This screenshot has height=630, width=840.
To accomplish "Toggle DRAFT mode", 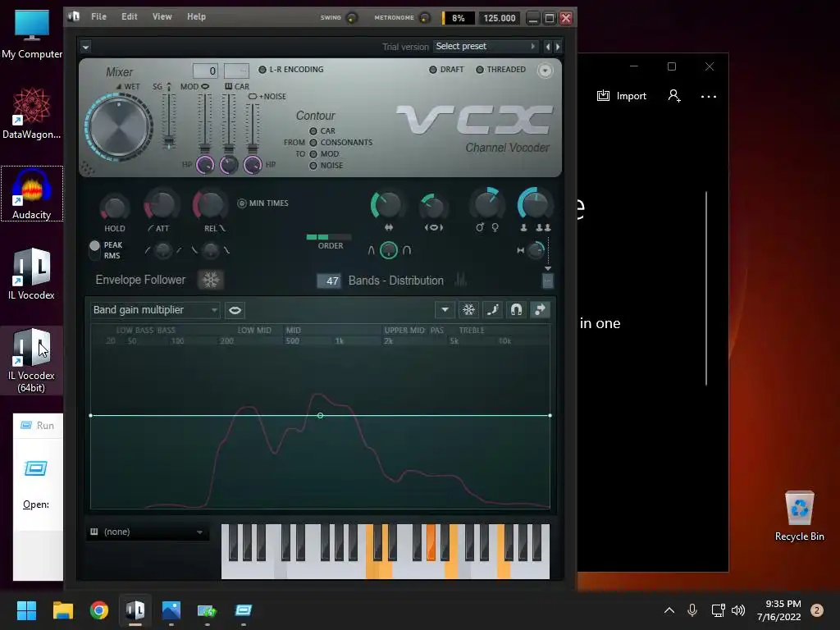I will 447,70.
